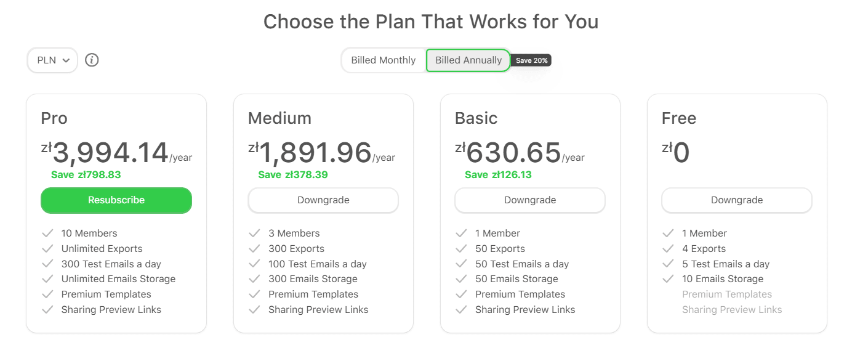
Task: Click checkmark beside Unlimited Exports
Action: point(47,249)
